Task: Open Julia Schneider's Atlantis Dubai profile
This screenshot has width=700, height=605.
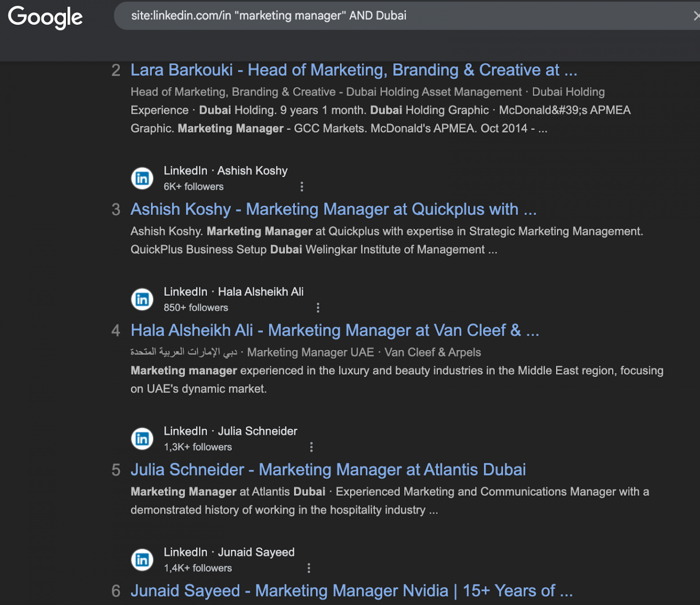Action: pyautogui.click(x=328, y=469)
